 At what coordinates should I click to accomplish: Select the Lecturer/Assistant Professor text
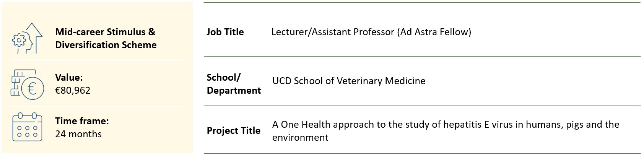coord(333,32)
